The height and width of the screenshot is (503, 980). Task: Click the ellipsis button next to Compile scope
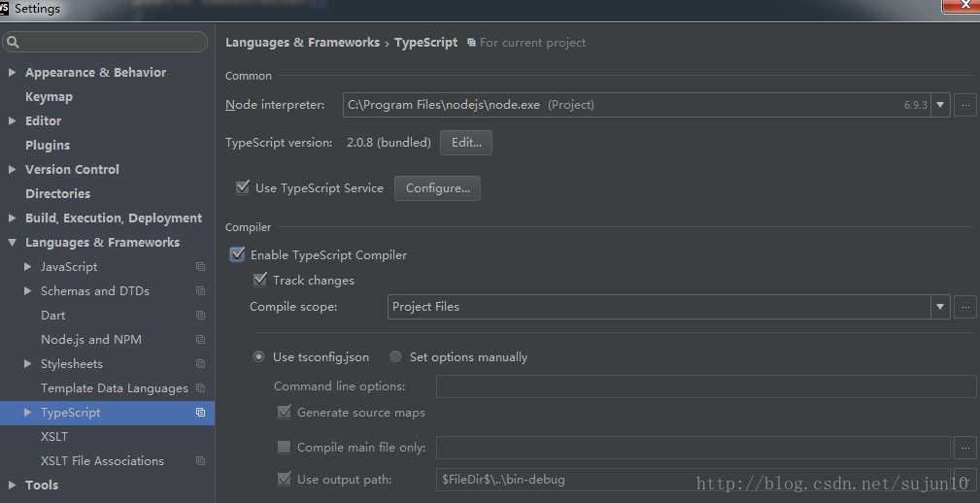(965, 307)
